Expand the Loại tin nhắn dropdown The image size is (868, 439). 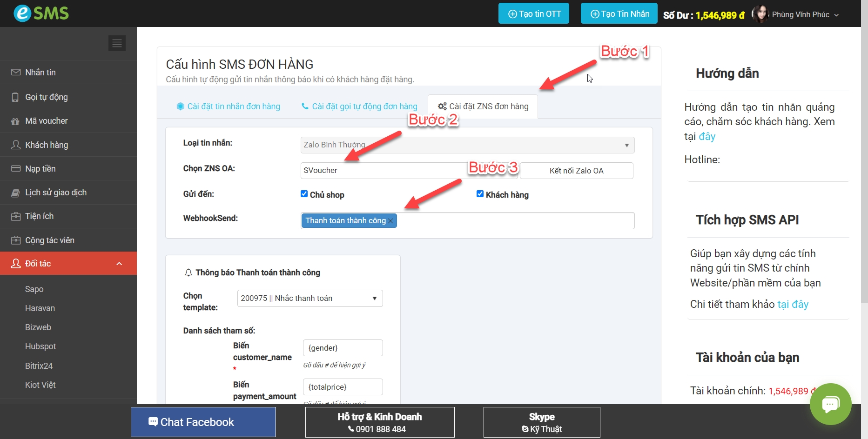[467, 145]
